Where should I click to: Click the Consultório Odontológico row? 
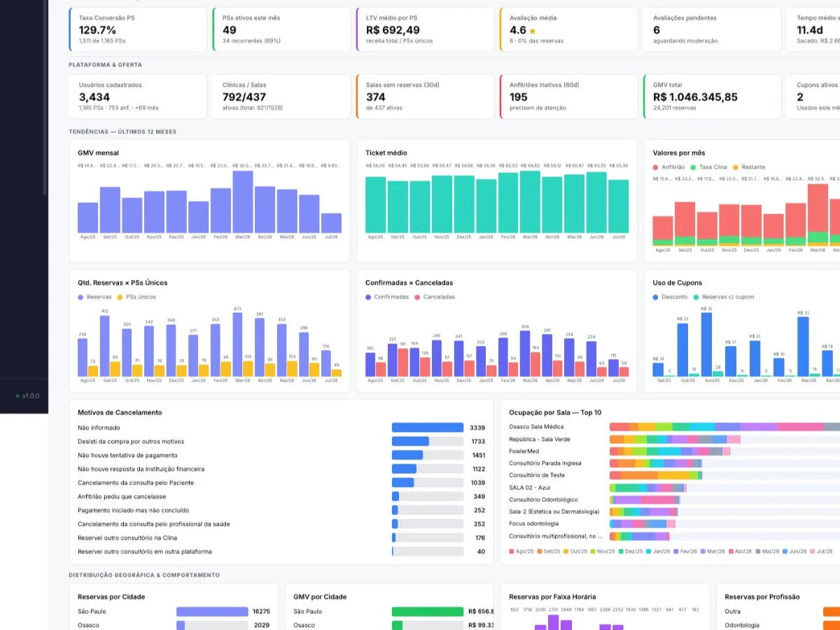pyautogui.click(x=674, y=500)
